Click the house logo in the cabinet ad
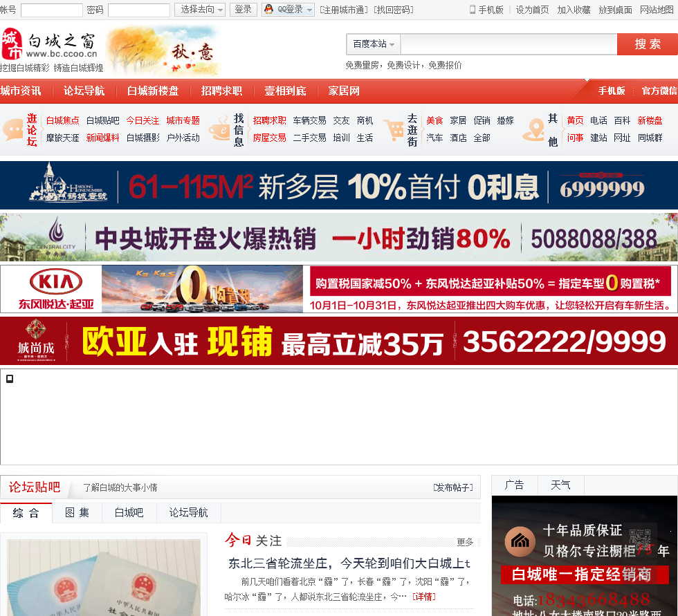678x616 pixels. pyautogui.click(x=520, y=541)
